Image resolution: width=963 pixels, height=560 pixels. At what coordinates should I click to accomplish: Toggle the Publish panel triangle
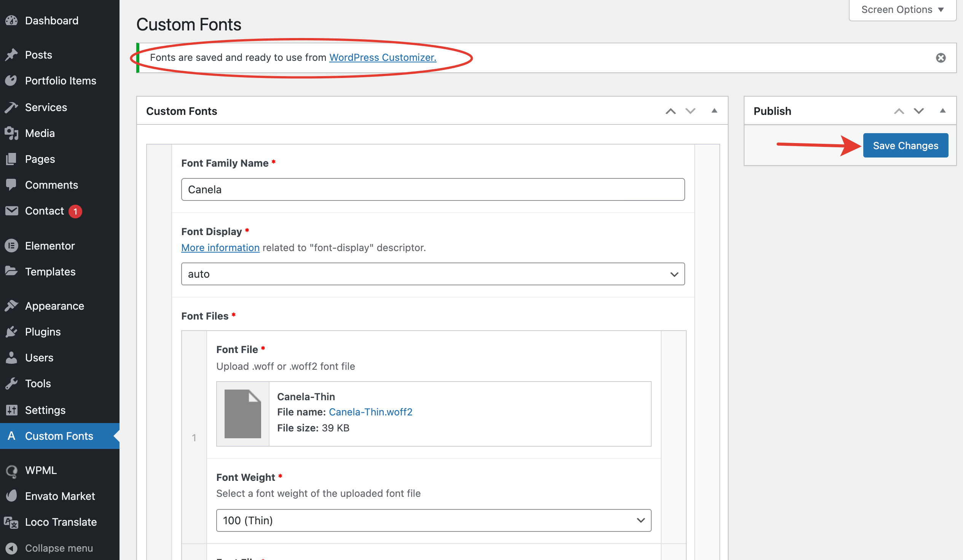pos(942,111)
